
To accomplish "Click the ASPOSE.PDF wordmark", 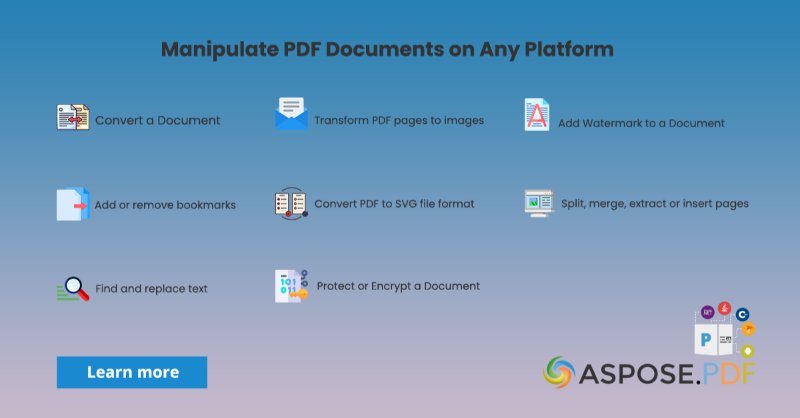I will coord(667,374).
